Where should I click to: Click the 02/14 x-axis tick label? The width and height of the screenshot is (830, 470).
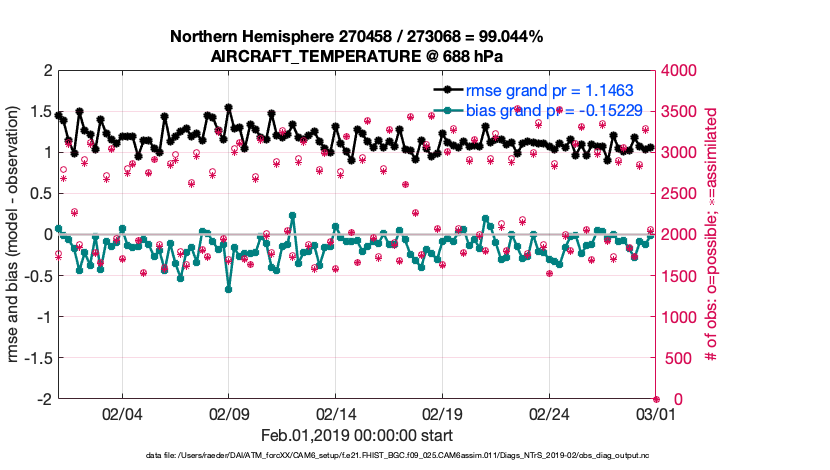(336, 413)
